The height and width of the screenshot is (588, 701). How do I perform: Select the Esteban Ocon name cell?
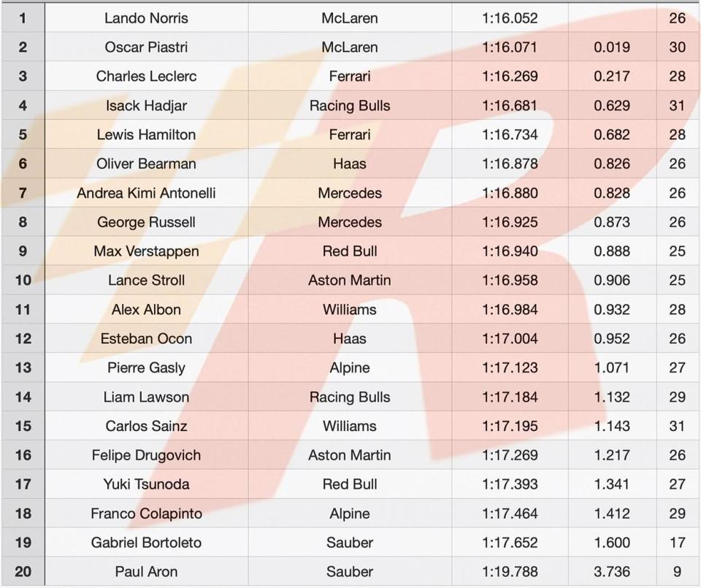[146, 338]
